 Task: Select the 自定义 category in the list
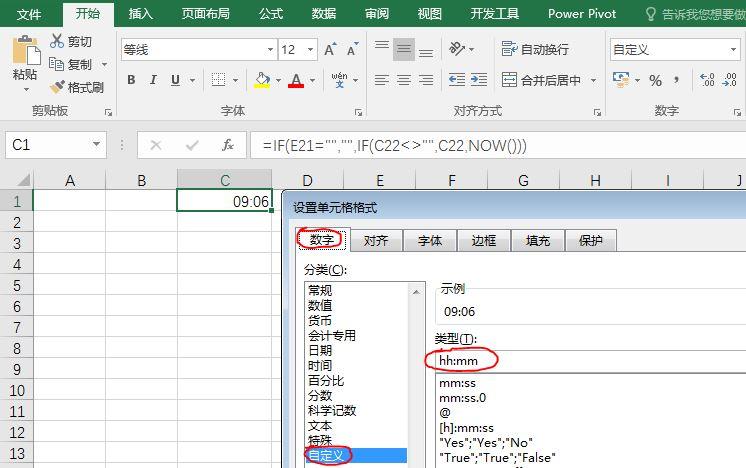356,456
